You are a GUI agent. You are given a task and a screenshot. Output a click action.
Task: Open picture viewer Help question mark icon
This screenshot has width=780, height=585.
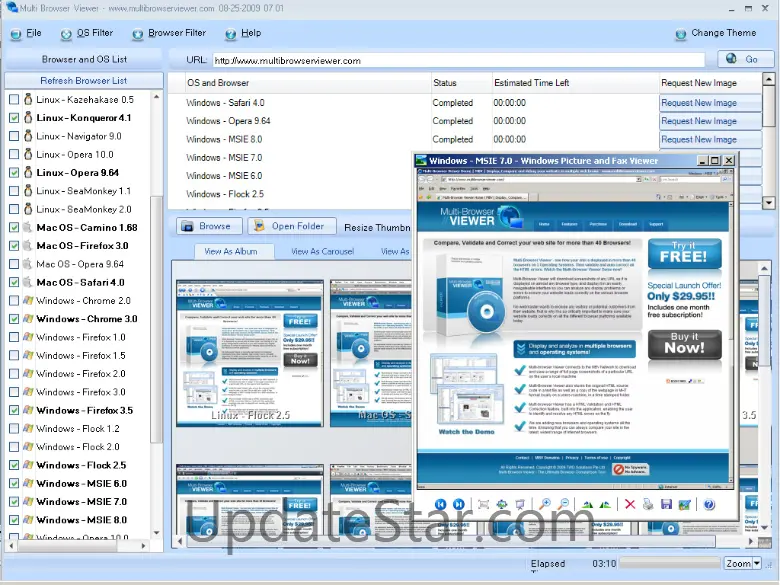coord(709,504)
